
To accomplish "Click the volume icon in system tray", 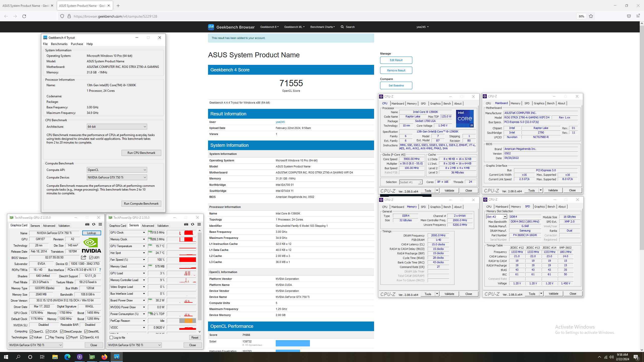I will coord(612,357).
